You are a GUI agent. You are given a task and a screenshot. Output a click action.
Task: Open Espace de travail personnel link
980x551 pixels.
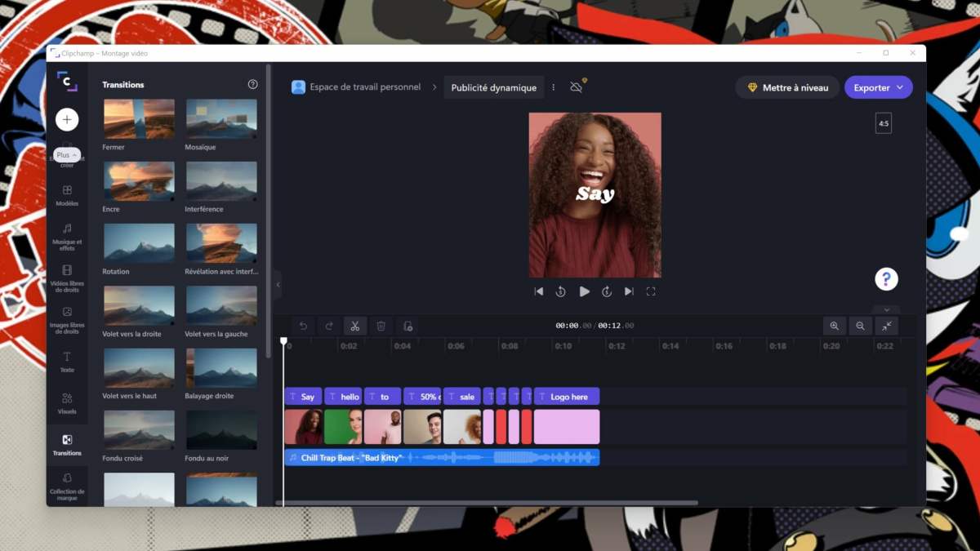[356, 87]
